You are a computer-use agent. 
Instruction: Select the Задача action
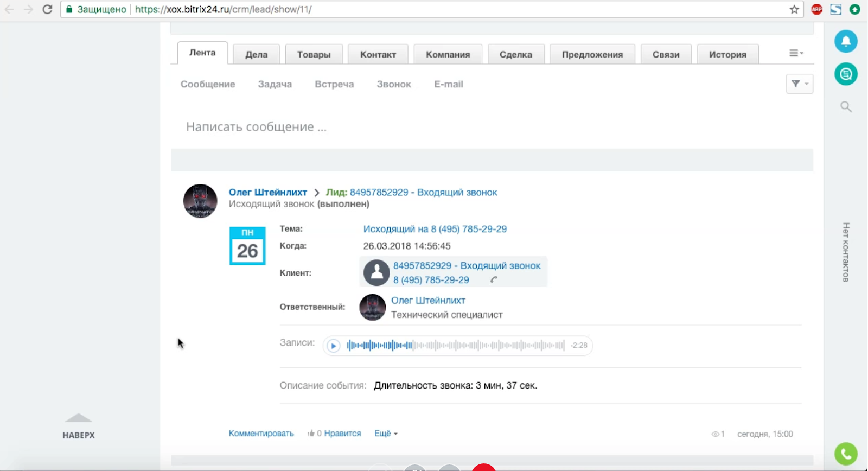tap(275, 84)
